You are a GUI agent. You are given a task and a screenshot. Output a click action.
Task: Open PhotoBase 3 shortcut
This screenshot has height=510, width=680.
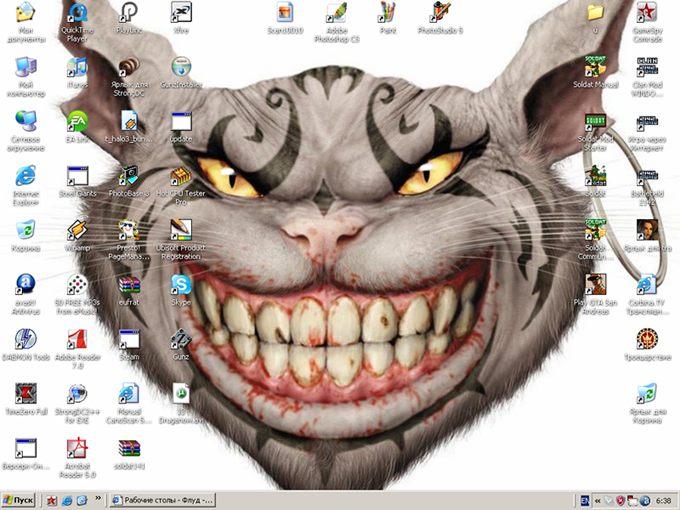point(129,176)
